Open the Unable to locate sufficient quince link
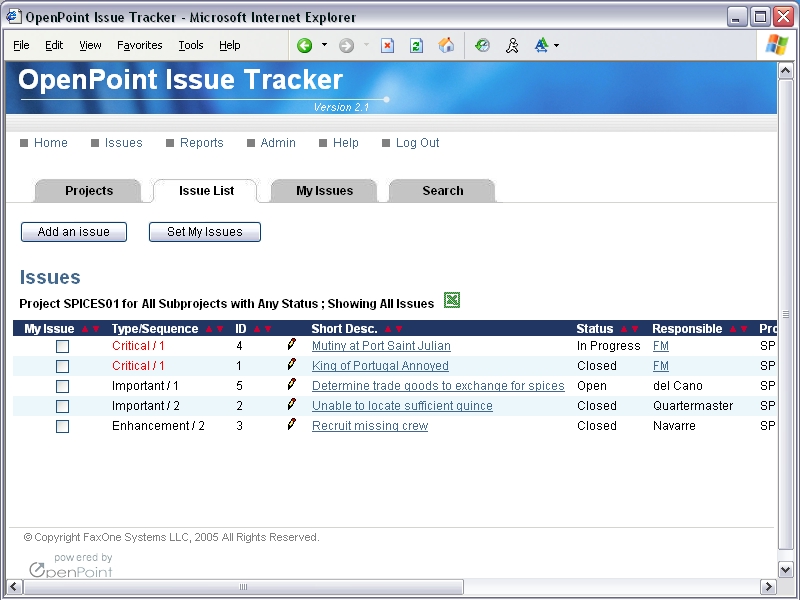 [x=402, y=406]
